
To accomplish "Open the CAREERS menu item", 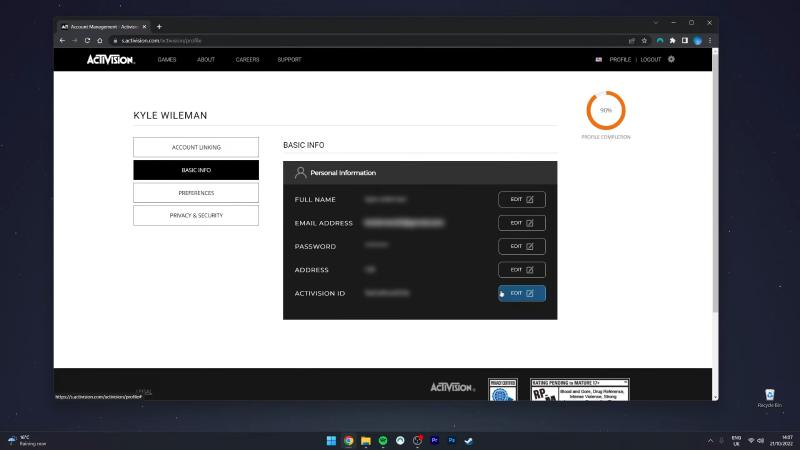I will coord(247,60).
